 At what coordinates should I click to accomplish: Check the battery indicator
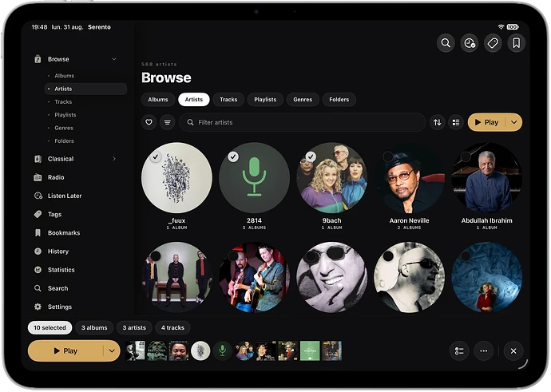[x=513, y=27]
